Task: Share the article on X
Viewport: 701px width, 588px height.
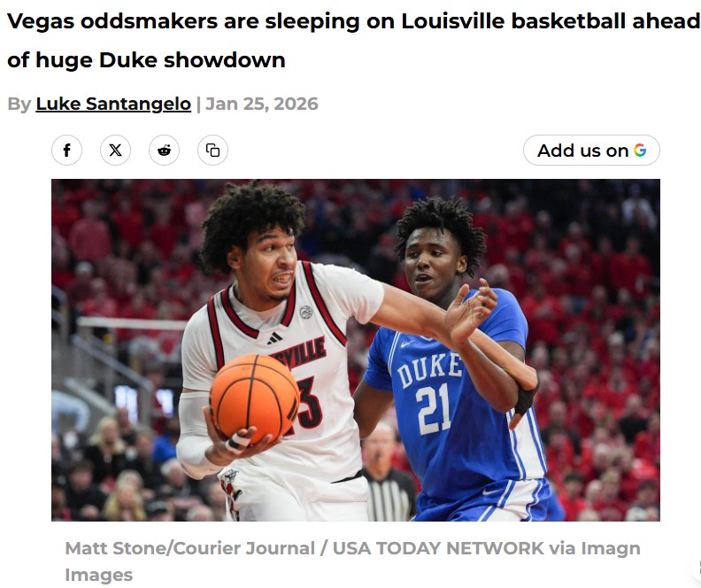Action: coord(115,151)
